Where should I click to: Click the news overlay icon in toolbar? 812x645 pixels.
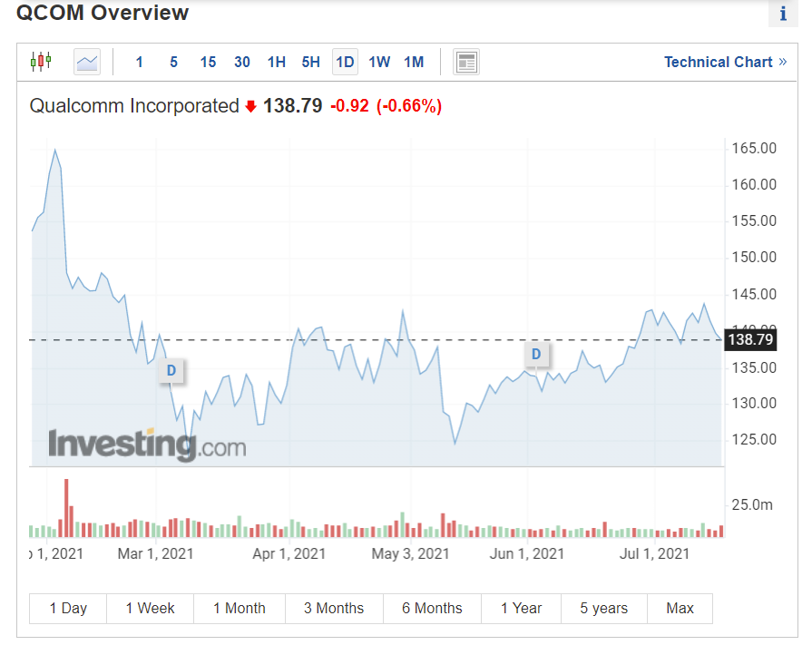[x=466, y=62]
